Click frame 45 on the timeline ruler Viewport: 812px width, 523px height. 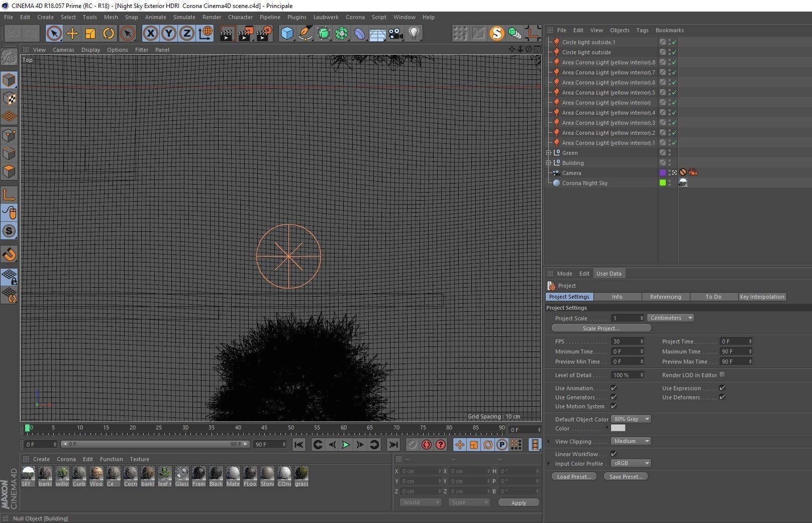264,428
